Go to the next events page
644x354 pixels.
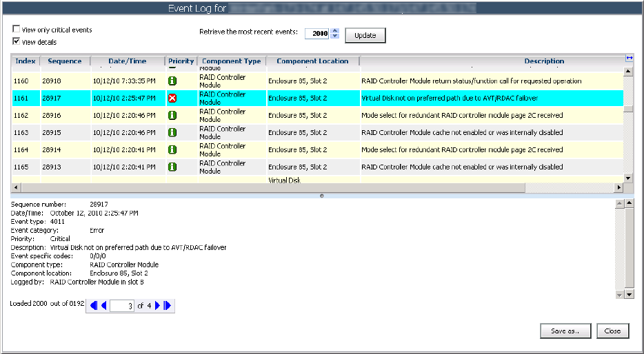click(x=158, y=306)
